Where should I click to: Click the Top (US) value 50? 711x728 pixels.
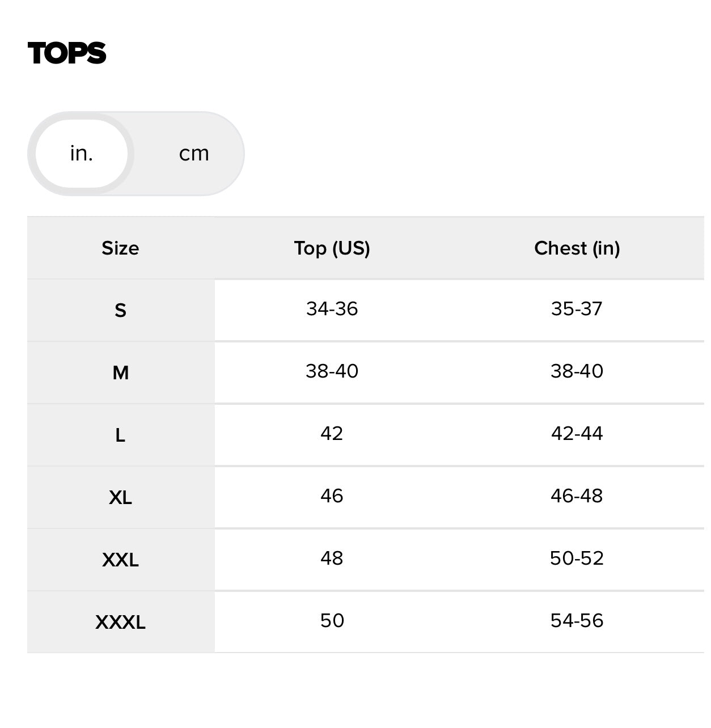(332, 621)
